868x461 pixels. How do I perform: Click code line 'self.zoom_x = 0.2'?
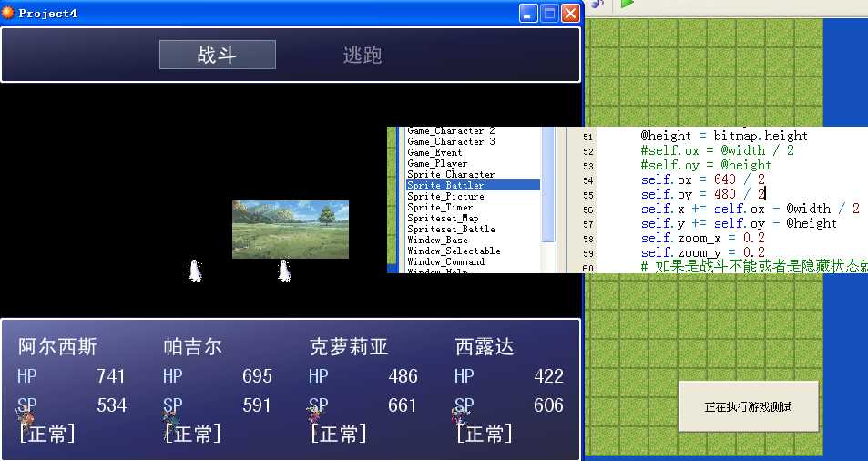pos(703,238)
